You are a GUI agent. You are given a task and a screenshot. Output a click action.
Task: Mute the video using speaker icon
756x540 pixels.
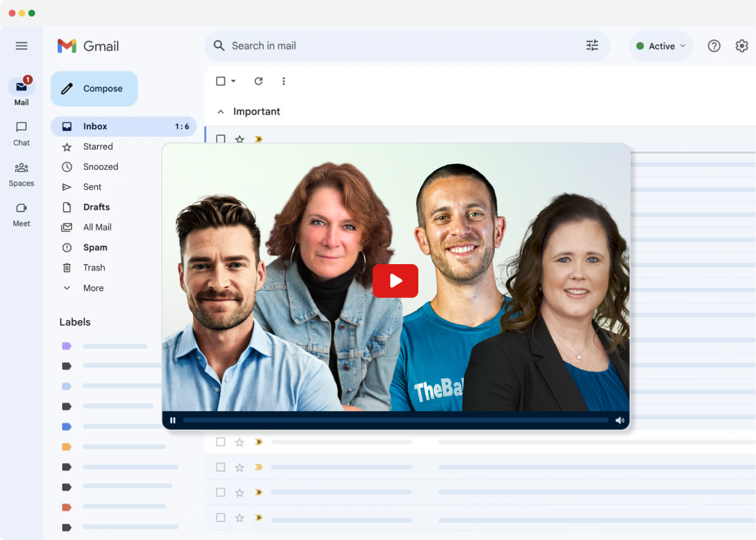click(x=620, y=420)
